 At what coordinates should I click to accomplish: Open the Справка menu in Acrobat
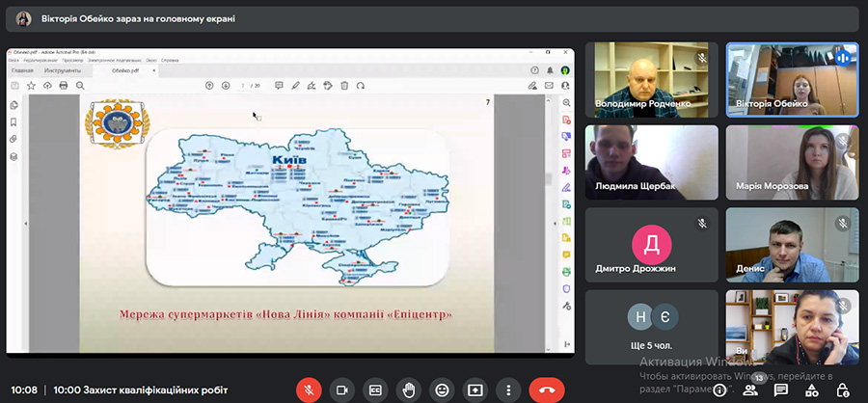[170, 60]
